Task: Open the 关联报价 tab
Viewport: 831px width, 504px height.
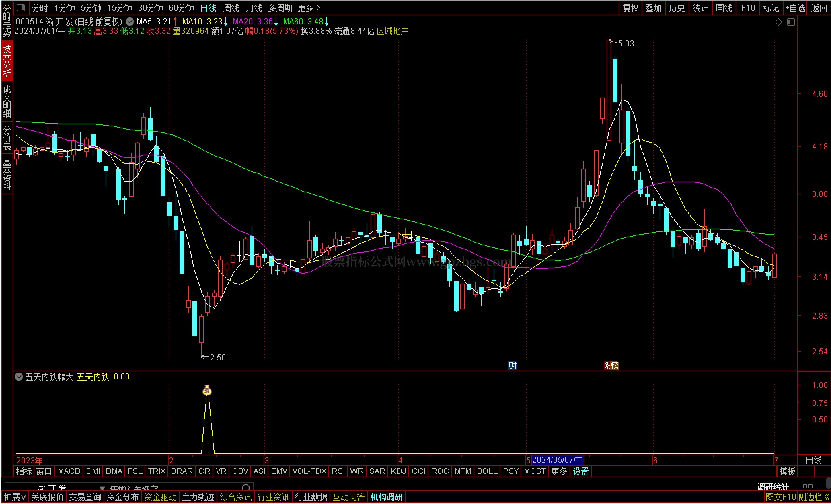Action: click(x=47, y=497)
